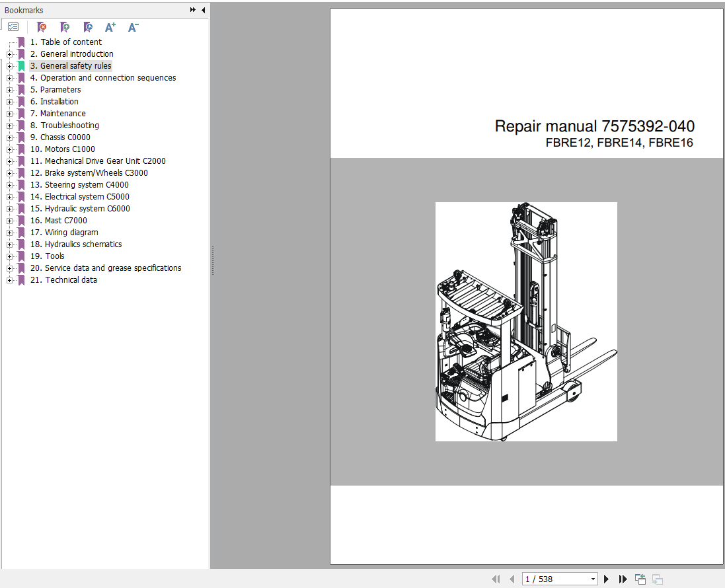Expand 6. Installation bookmark
Image resolution: width=725 pixels, height=588 pixels.
(x=9, y=102)
